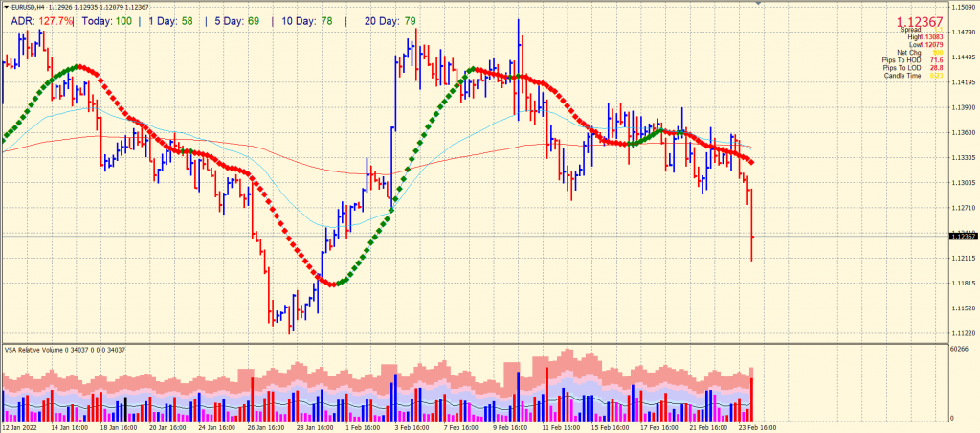
Task: Click 1.13900 on the price axis
Action: (963, 107)
